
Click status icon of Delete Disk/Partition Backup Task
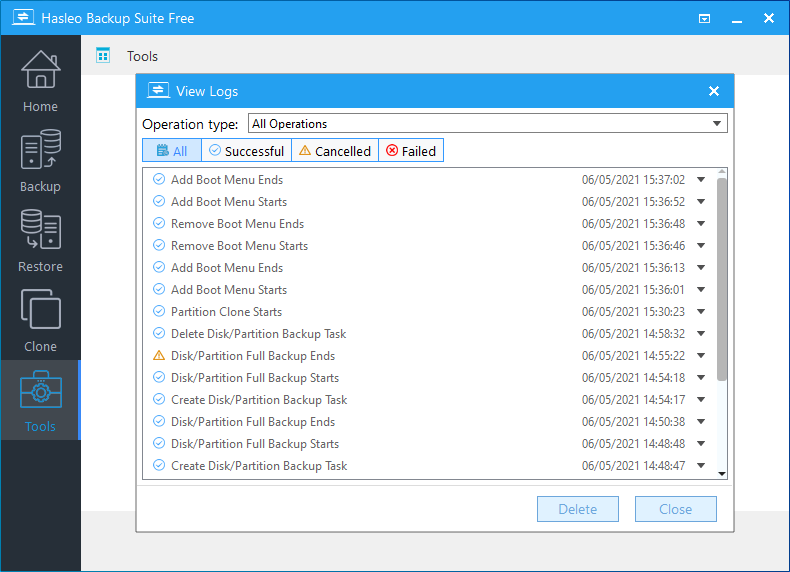(159, 333)
